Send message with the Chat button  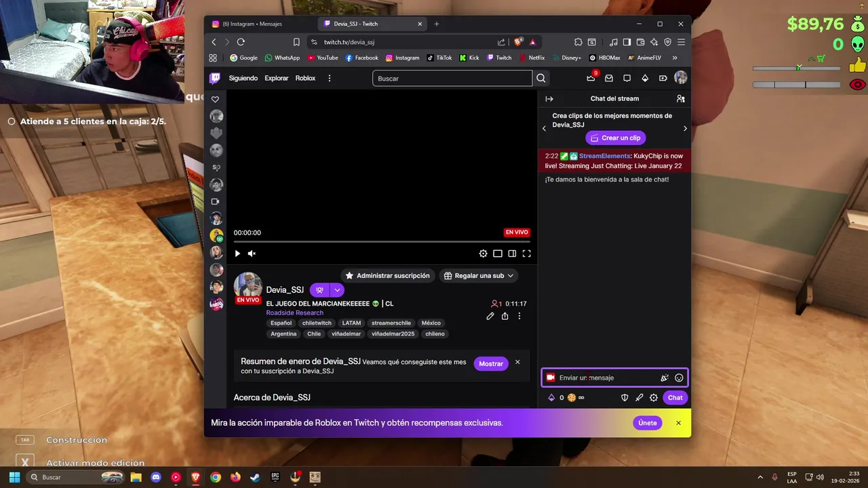pyautogui.click(x=675, y=398)
